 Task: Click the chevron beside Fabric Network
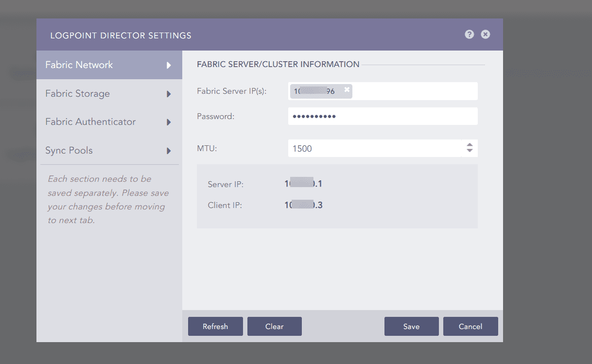(x=170, y=65)
